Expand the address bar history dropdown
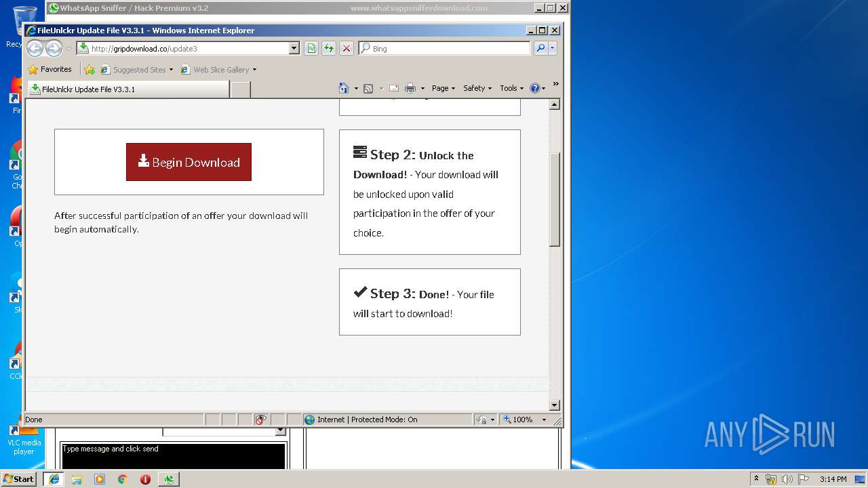The image size is (868, 488). point(294,48)
